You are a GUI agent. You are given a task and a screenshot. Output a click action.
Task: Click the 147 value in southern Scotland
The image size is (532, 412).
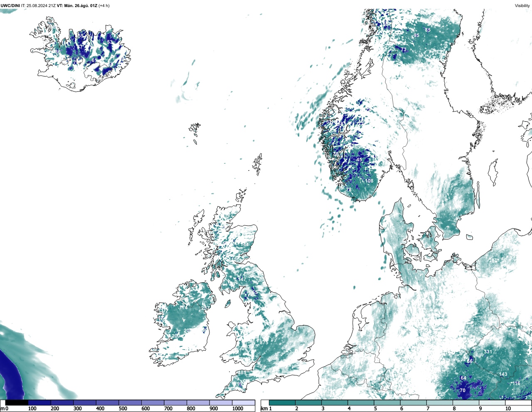[x=242, y=279]
